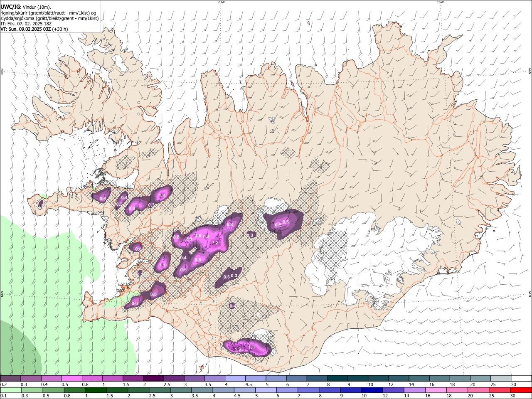Click the pale gray 25 swatch in the upper legend row
The height and width of the screenshot is (399, 532).
(x=501, y=379)
